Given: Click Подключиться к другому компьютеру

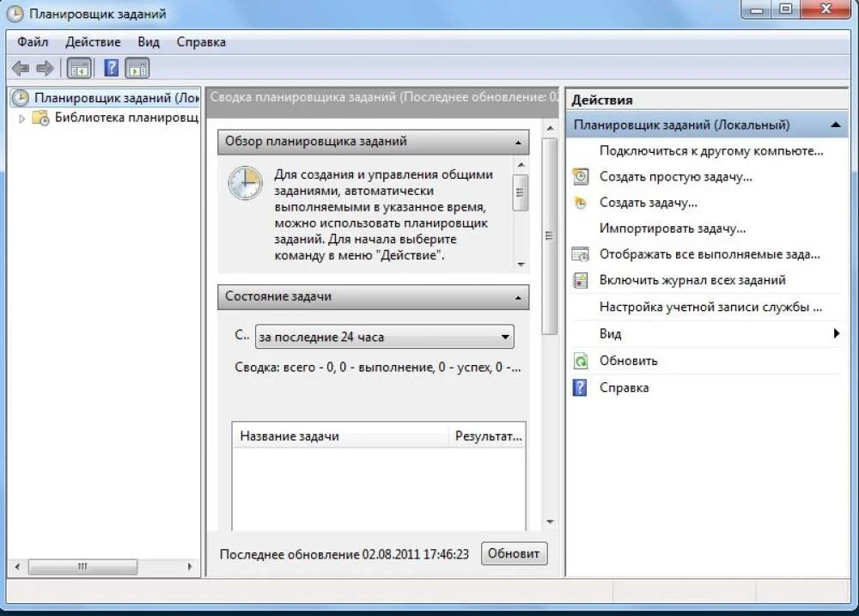Looking at the screenshot, I should (x=711, y=150).
